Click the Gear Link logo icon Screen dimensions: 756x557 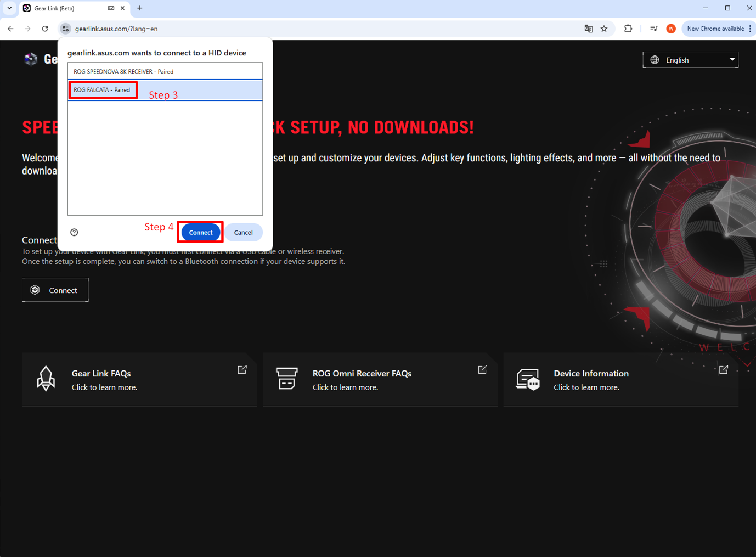[31, 59]
